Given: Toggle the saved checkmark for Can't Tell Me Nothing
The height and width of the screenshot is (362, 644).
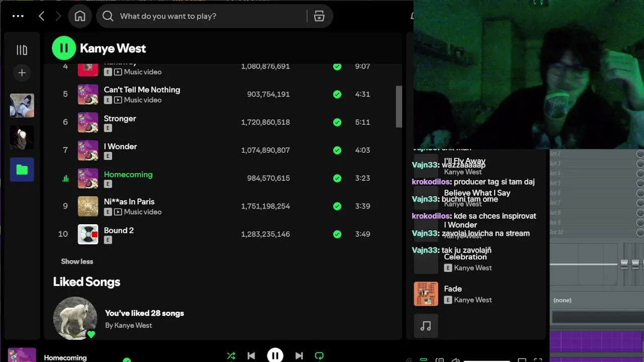Looking at the screenshot, I should click(337, 94).
